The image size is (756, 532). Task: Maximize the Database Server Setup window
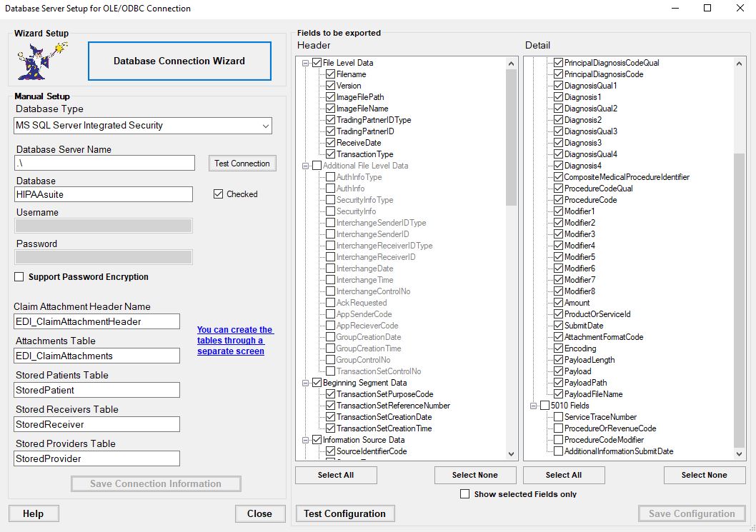[707, 8]
